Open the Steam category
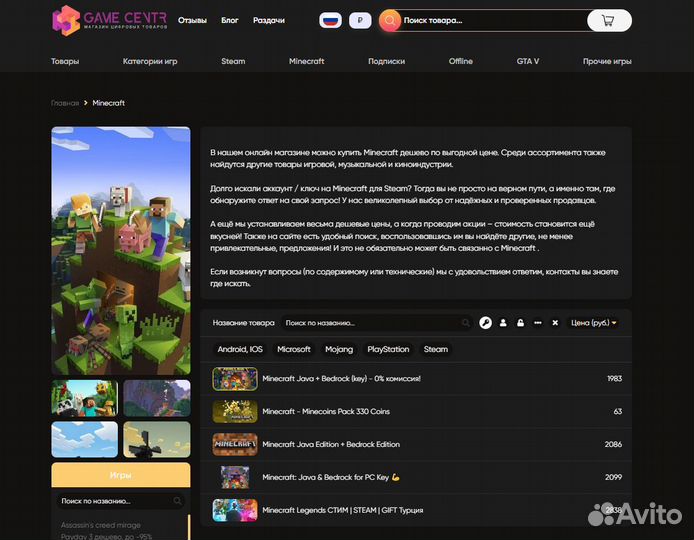This screenshot has width=694, height=540. click(x=233, y=61)
